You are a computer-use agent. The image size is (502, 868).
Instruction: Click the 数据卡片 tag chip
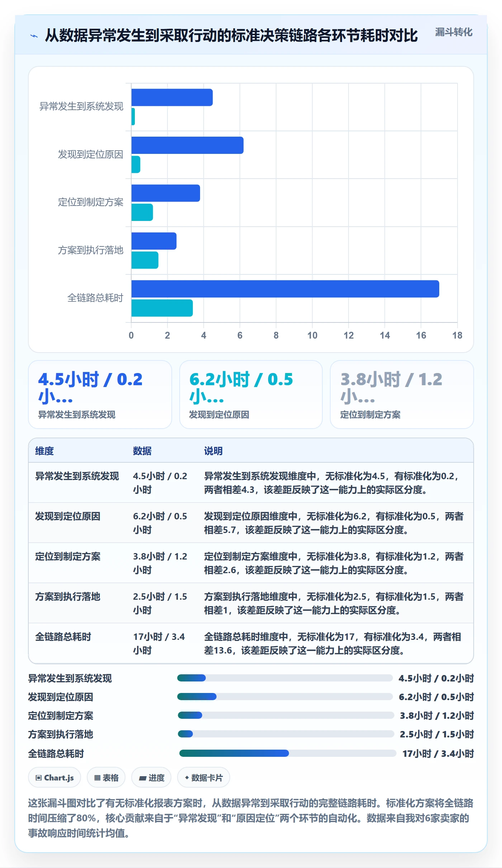click(204, 778)
